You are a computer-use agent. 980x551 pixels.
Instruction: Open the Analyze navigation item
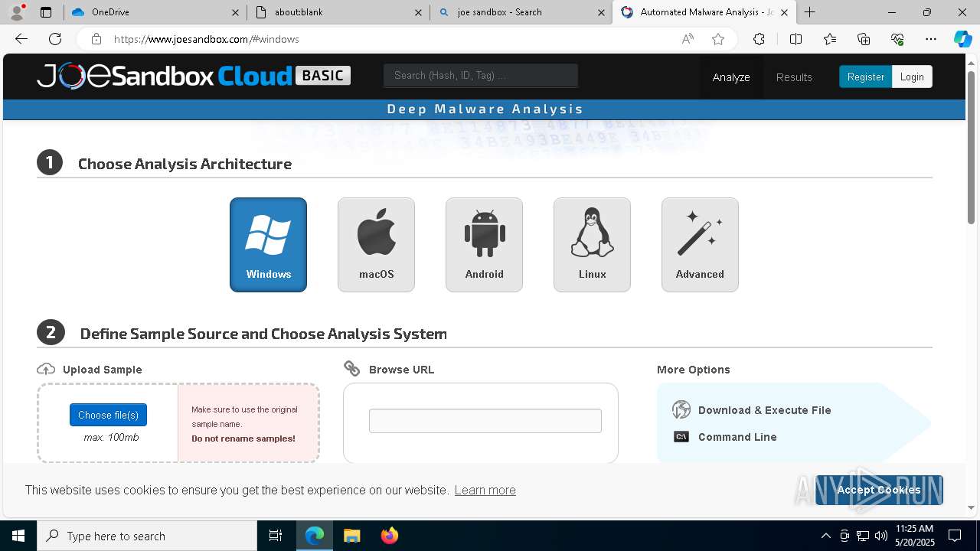click(x=731, y=77)
